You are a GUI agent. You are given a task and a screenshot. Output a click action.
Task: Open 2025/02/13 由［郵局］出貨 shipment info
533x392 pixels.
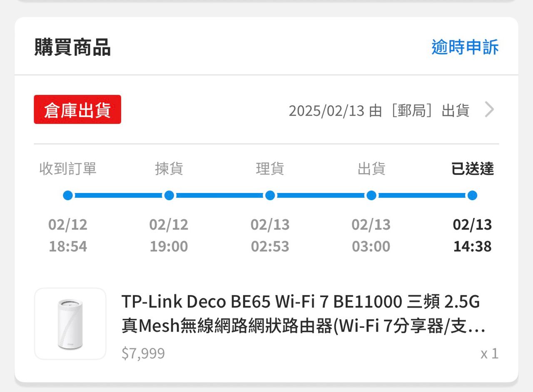[x=379, y=111]
